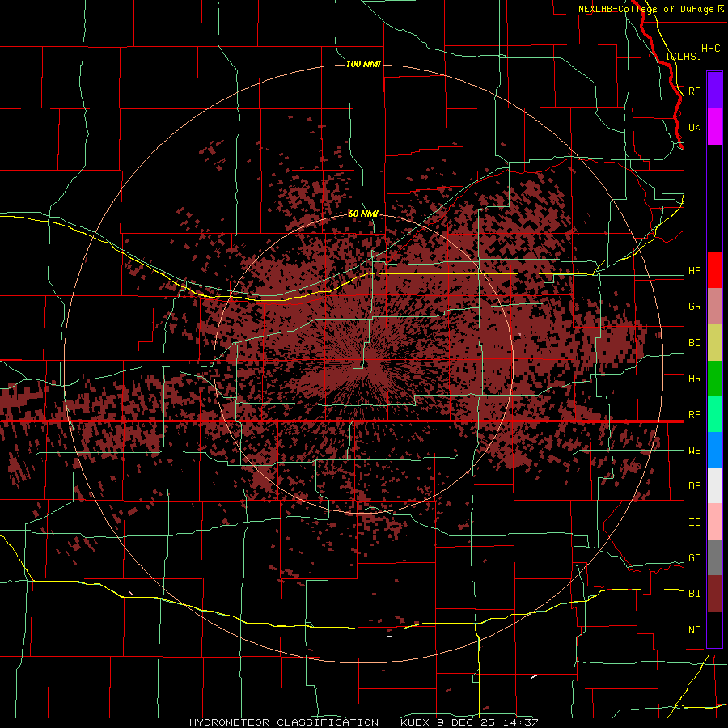728x728 pixels.
Task: Click the aqua RA legend swatch
Action: [x=714, y=414]
